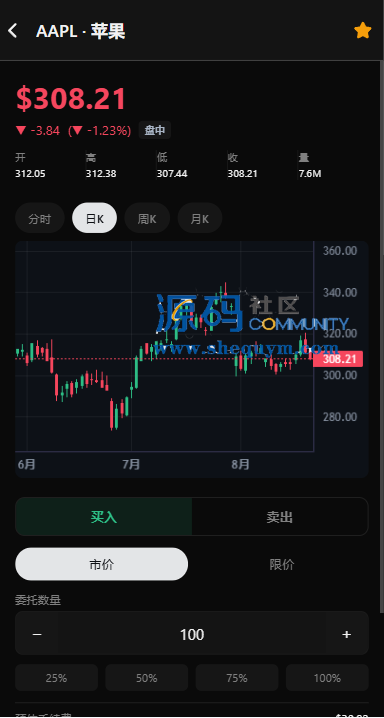Viewport: 384px width, 718px height.
Task: Click the 盘中 market status badge
Action: (x=155, y=131)
